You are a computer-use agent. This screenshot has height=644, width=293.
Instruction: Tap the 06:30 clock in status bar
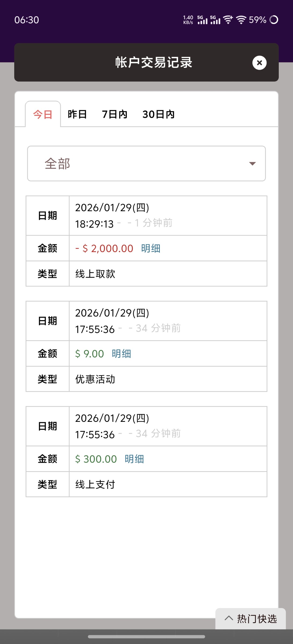coord(27,20)
